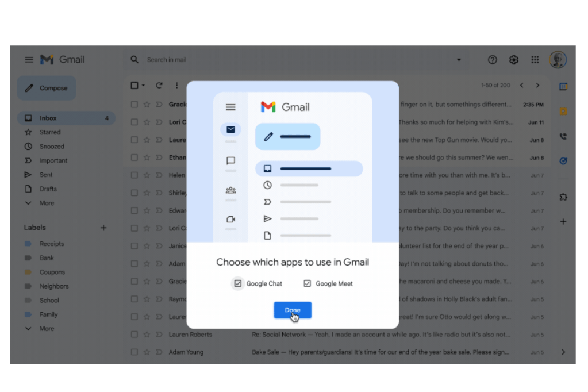
Task: Open the Bake Sale email from Adam Young
Action: click(337, 352)
